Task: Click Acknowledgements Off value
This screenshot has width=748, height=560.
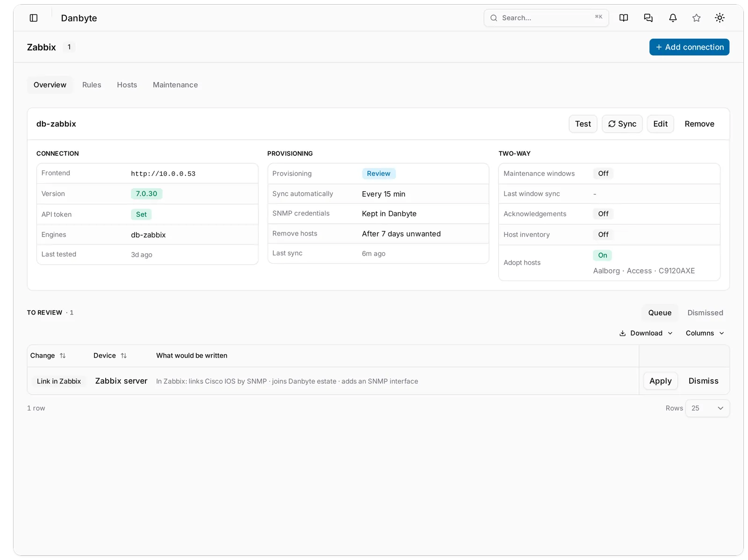Action: 604,214
